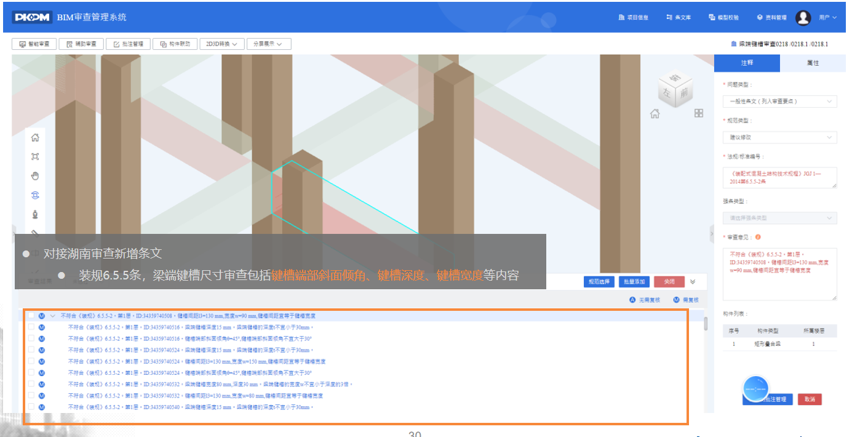Tick checkbox for ID:34359740532 键槽宽度80 row
Image resolution: width=868 pixels, height=437 pixels.
[31, 384]
